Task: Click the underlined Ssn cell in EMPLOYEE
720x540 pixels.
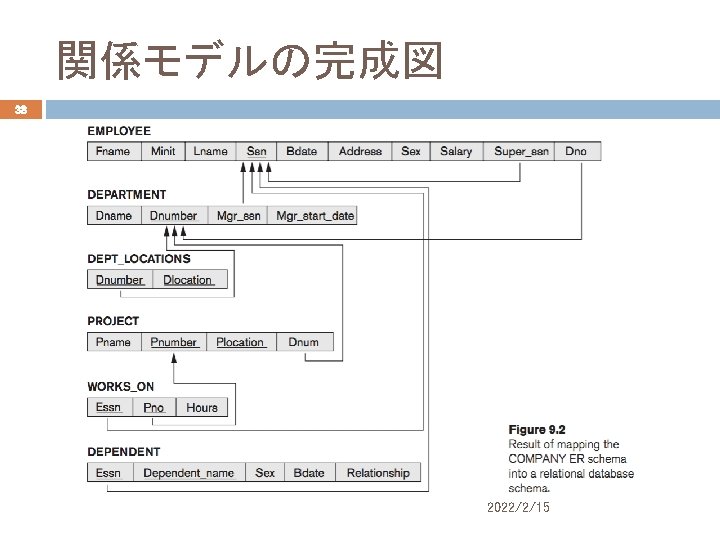Action: pos(256,152)
